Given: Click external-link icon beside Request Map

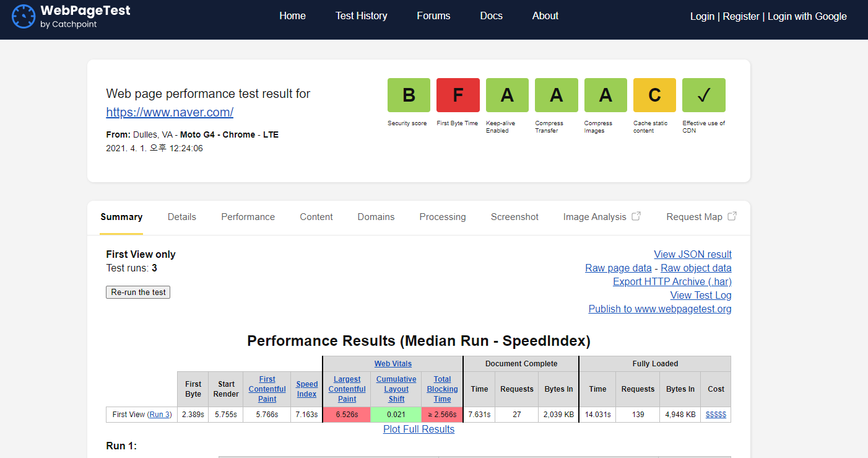Looking at the screenshot, I should coord(732,216).
